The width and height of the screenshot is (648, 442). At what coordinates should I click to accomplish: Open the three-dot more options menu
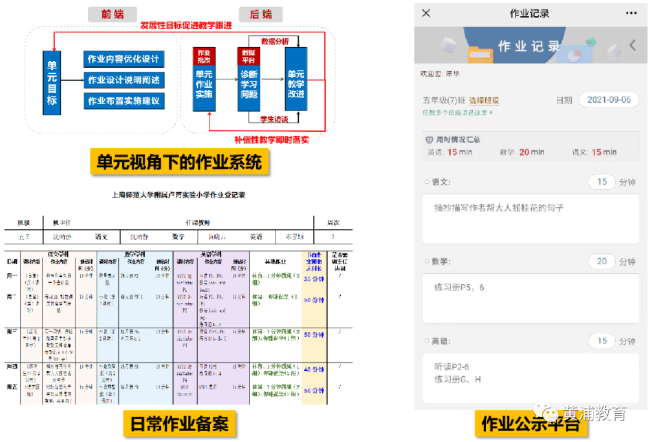click(x=631, y=13)
